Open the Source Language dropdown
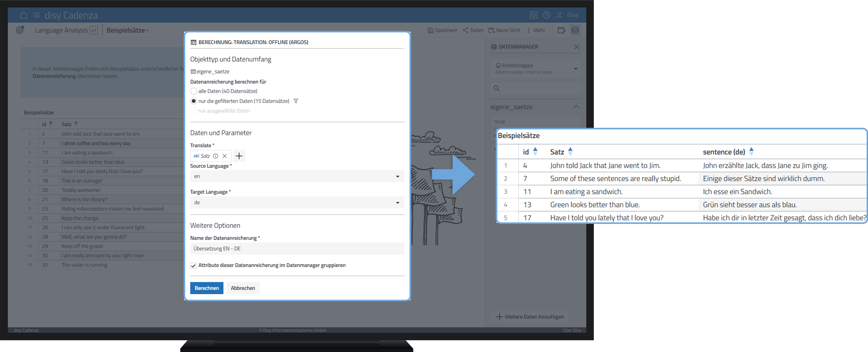868x352 pixels. 297,176
